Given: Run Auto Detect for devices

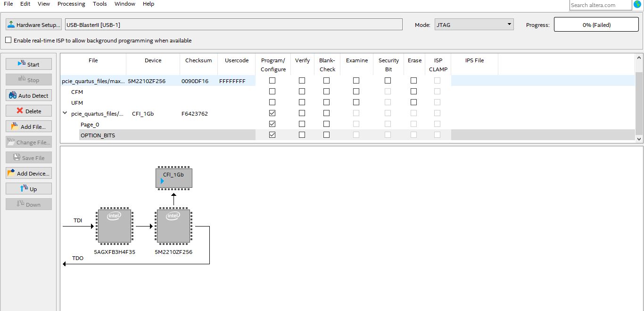Looking at the screenshot, I should [29, 95].
